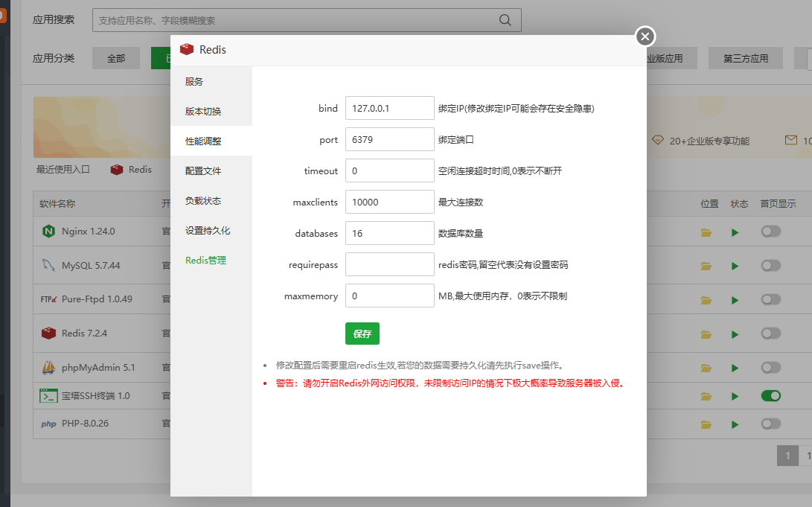Viewport: 812px width, 507px height.
Task: Click 20+企业版专享功能 text
Action: coord(709,141)
